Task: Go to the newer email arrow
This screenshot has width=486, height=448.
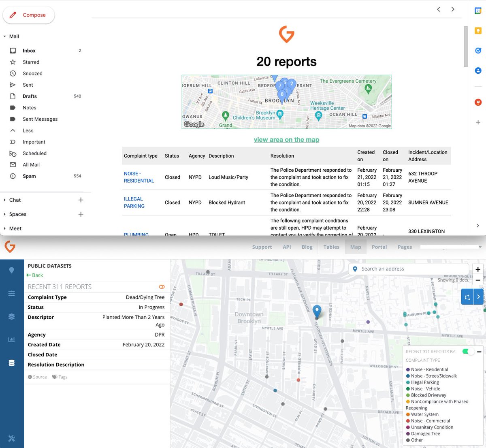Action: [x=439, y=9]
